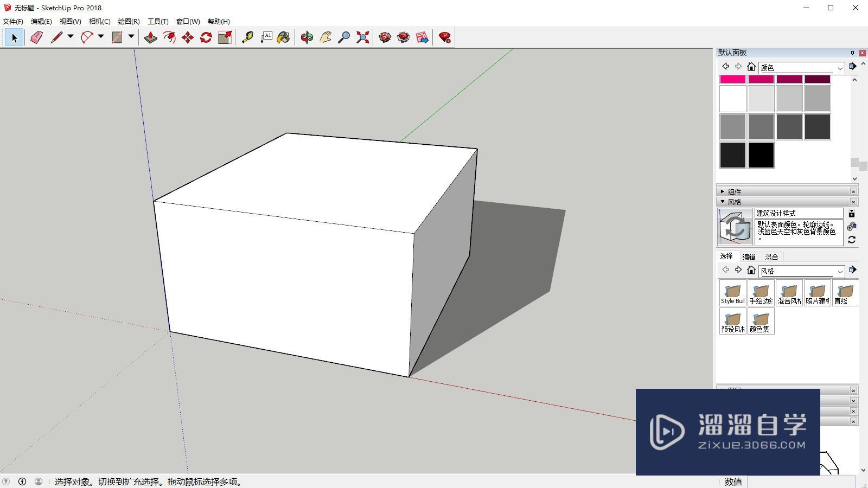Open the 相机(C) menu

tap(100, 22)
